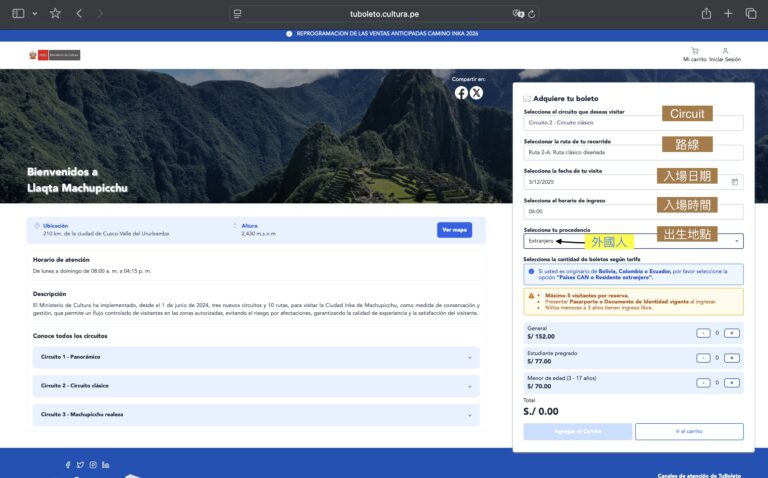The image size is (768, 478).
Task: Click the Ir al carrito button
Action: click(x=689, y=432)
